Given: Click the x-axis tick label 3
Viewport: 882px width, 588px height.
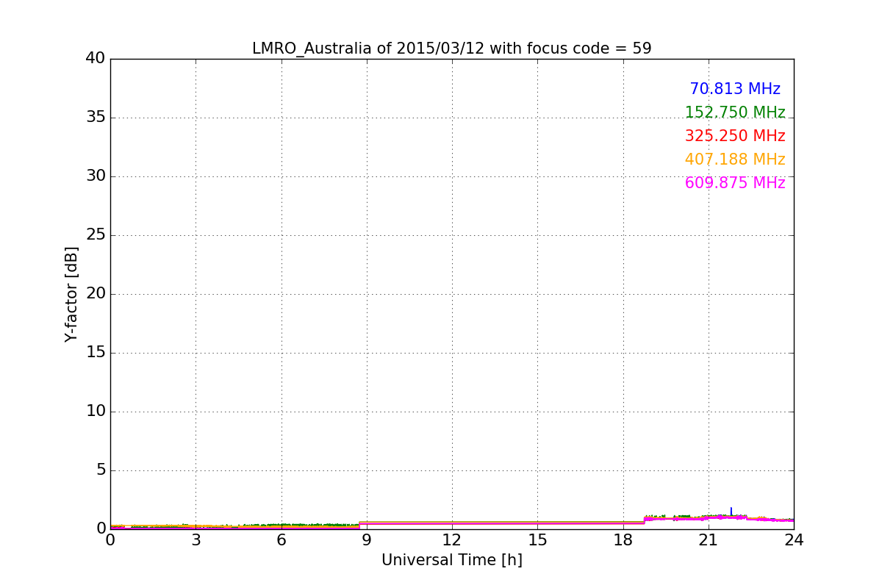Looking at the screenshot, I should 196,540.
